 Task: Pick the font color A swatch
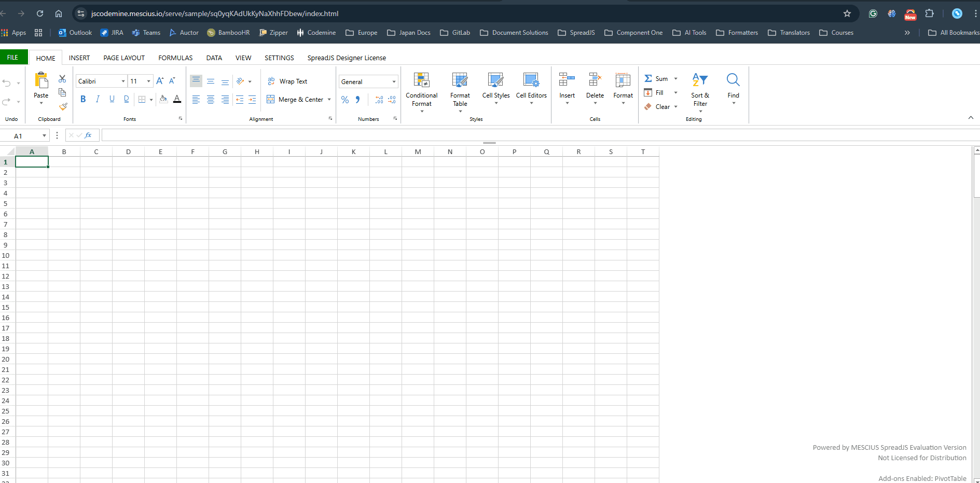click(177, 99)
